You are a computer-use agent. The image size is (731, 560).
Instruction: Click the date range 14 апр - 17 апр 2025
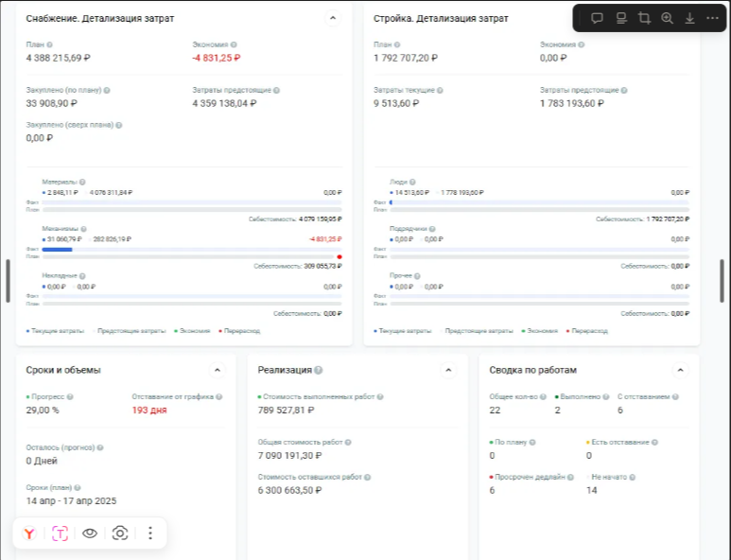71,501
